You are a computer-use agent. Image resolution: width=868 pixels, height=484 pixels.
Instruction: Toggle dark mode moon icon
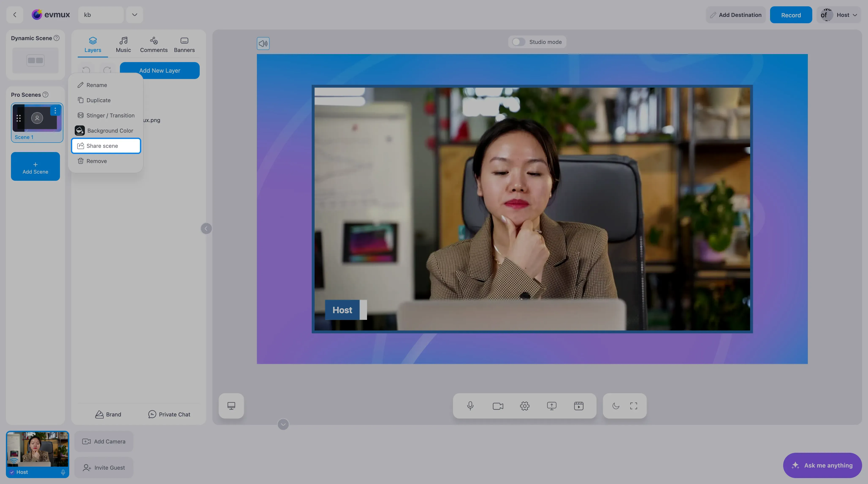point(616,406)
